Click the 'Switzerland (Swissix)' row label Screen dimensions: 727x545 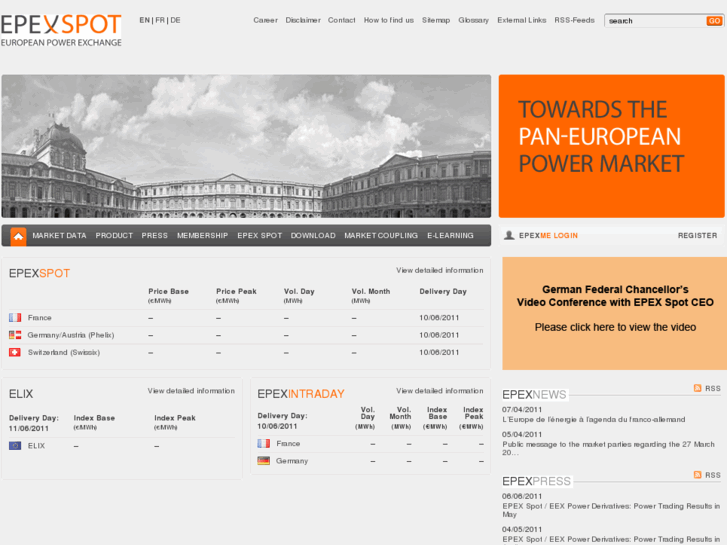[64, 353]
